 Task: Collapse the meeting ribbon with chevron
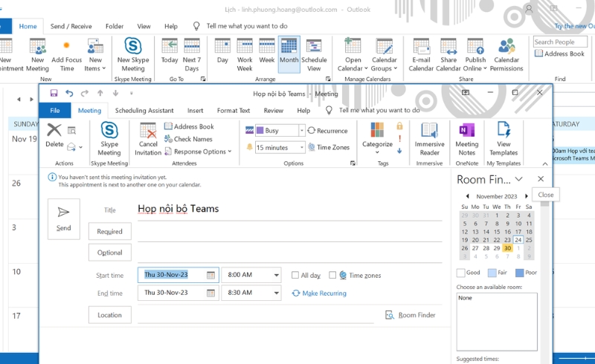click(x=545, y=163)
